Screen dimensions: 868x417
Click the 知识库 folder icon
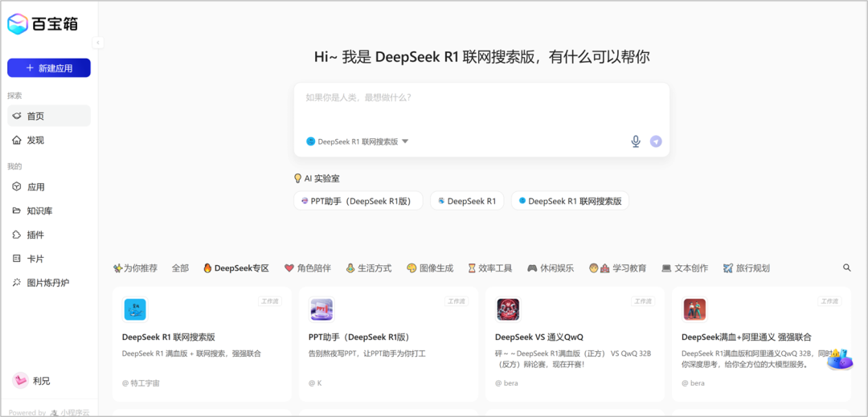(x=17, y=211)
